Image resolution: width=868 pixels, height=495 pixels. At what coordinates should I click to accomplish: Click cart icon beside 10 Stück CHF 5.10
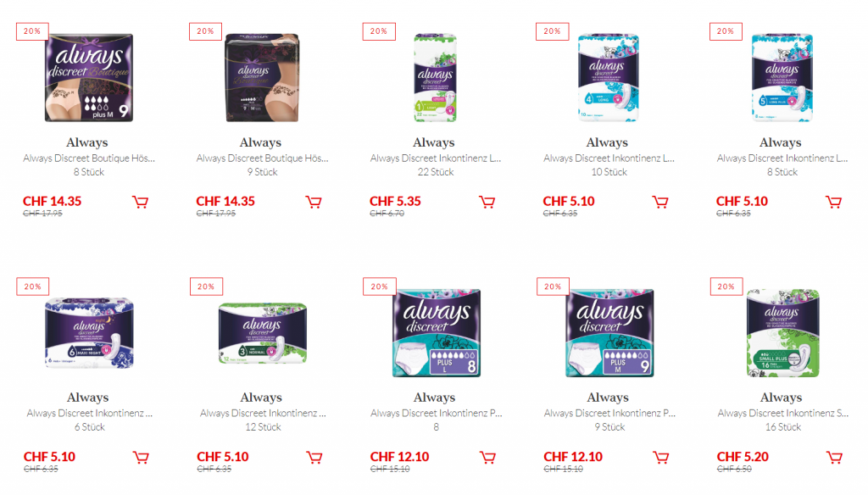tap(659, 202)
